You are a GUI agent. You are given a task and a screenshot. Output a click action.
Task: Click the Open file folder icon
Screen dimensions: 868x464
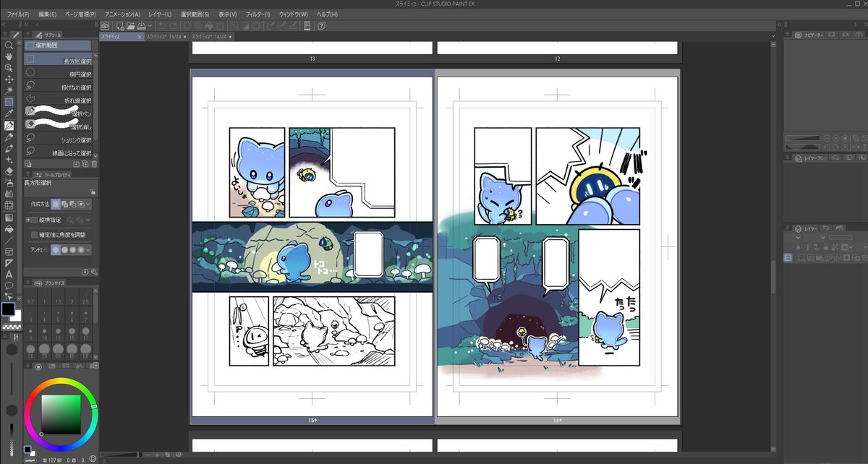(131, 26)
